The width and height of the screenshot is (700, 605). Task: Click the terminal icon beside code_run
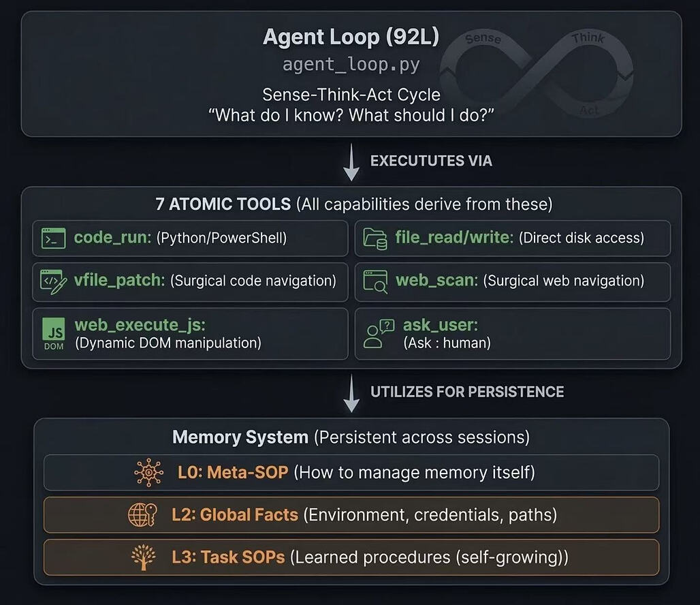point(54,238)
